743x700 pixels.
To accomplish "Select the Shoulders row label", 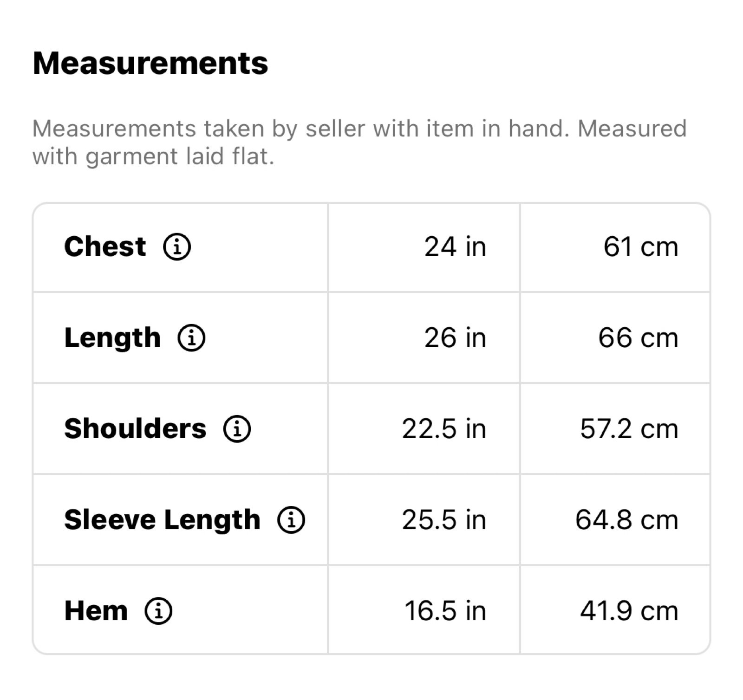I will [135, 428].
